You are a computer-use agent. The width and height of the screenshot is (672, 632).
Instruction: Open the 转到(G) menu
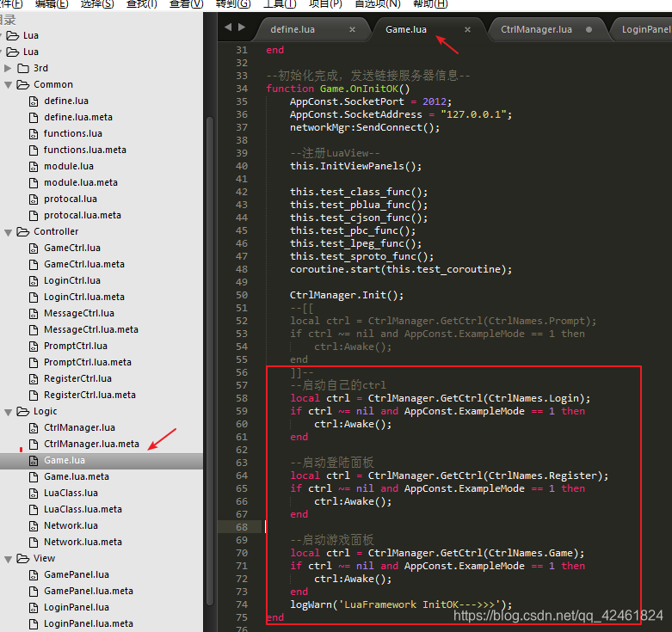[x=233, y=4]
